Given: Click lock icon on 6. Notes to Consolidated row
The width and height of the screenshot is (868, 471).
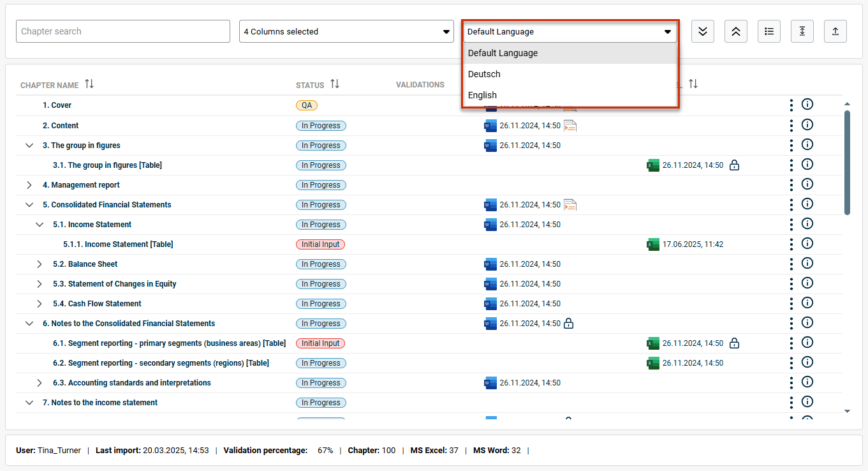Looking at the screenshot, I should (569, 324).
